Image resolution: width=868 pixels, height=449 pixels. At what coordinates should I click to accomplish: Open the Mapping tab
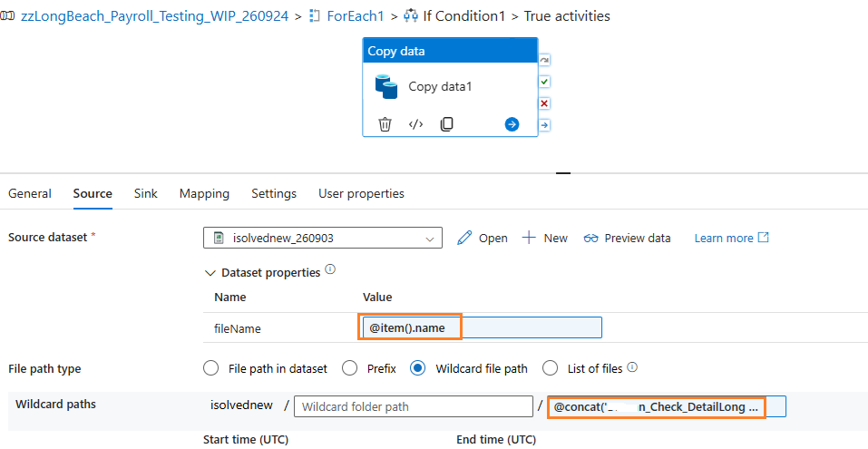click(204, 193)
